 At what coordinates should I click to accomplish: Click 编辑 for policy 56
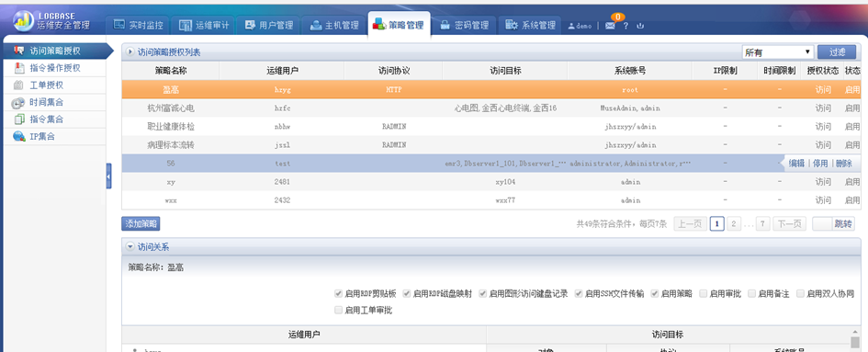click(x=796, y=164)
